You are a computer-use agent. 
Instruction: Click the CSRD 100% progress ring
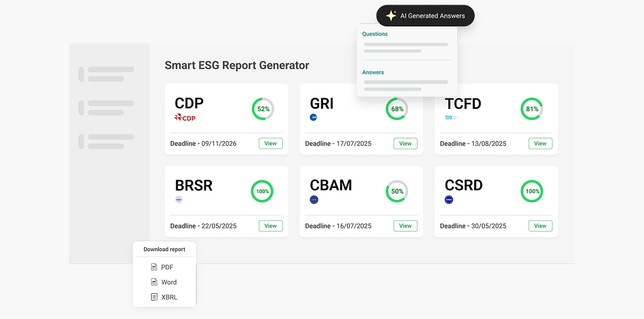pyautogui.click(x=532, y=191)
